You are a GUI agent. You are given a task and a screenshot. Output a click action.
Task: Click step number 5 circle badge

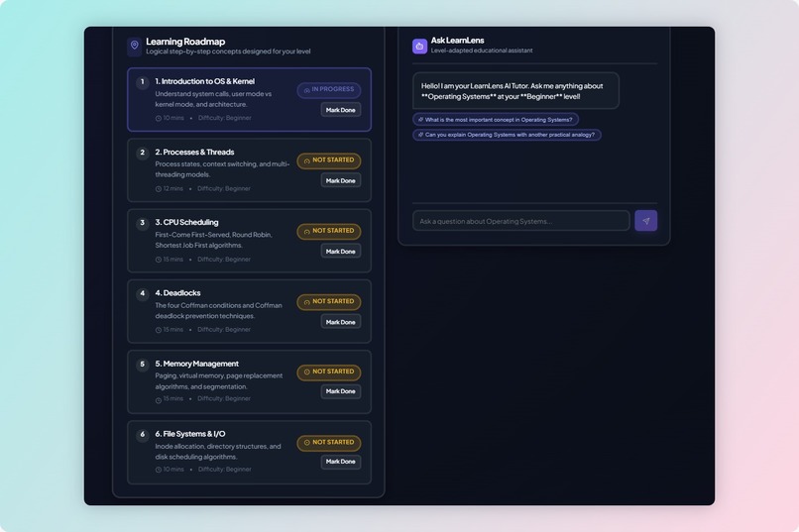pos(142,365)
